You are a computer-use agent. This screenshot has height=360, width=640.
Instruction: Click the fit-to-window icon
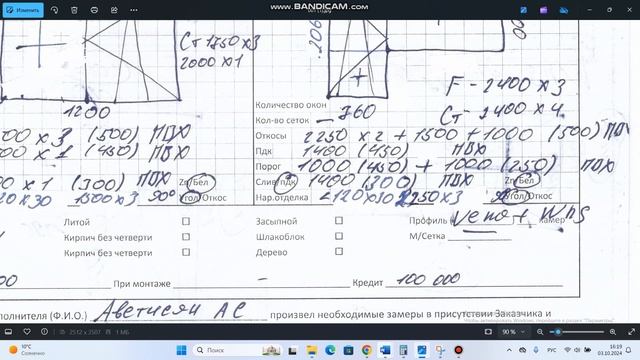pyautogui.click(x=488, y=332)
